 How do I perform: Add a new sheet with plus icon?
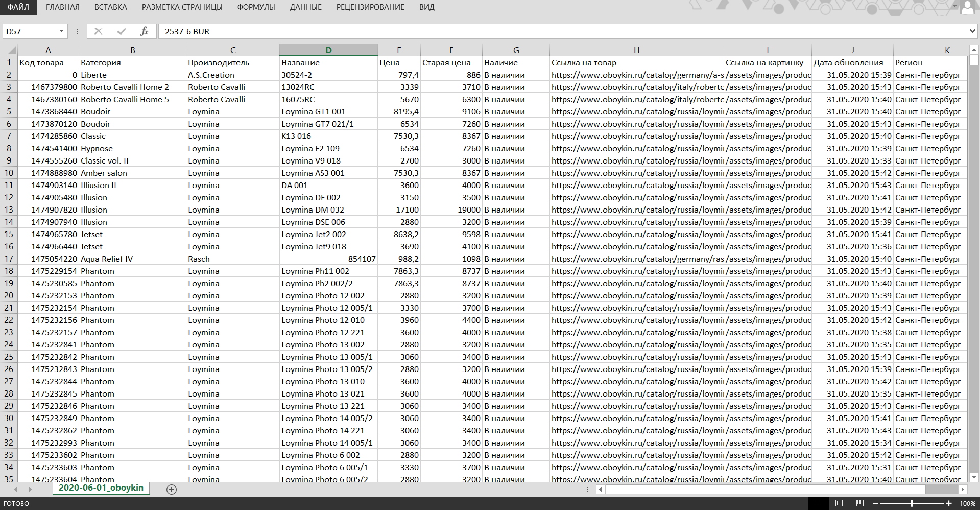click(172, 490)
